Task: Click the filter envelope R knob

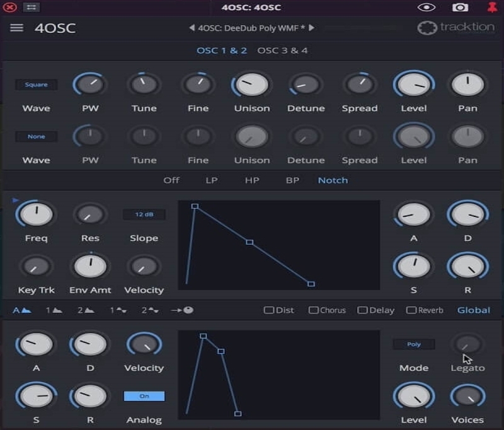Action: click(467, 266)
